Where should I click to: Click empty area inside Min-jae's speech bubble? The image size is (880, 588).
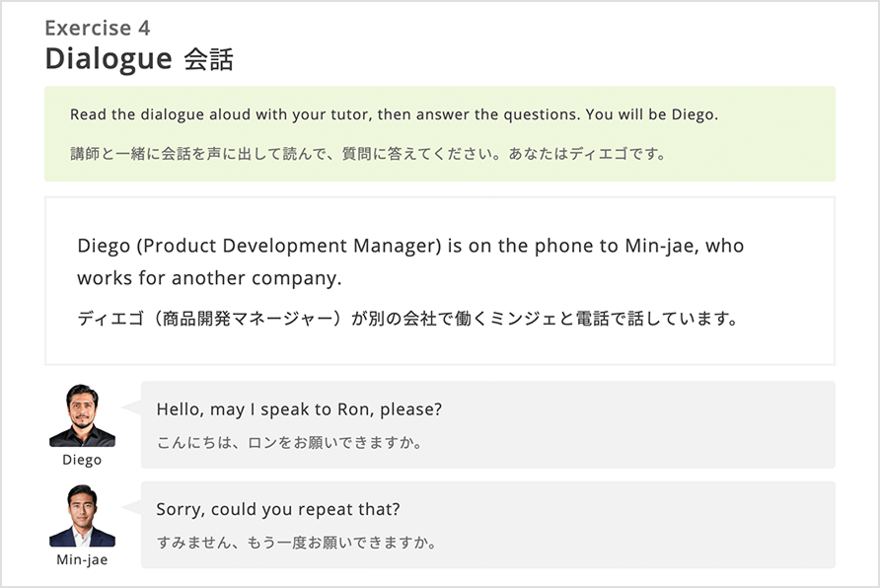634,525
